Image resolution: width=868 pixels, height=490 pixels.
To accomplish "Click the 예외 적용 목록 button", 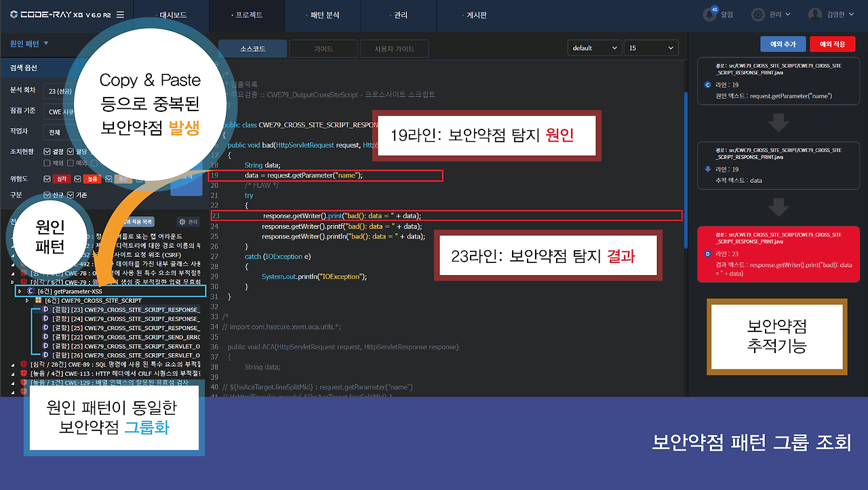I will tap(137, 222).
